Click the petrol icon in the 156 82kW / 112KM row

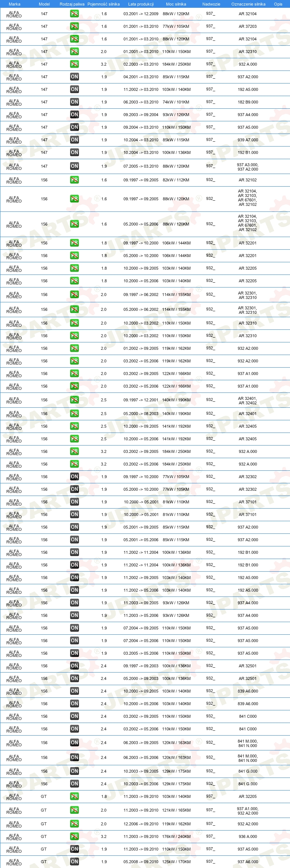(x=74, y=180)
